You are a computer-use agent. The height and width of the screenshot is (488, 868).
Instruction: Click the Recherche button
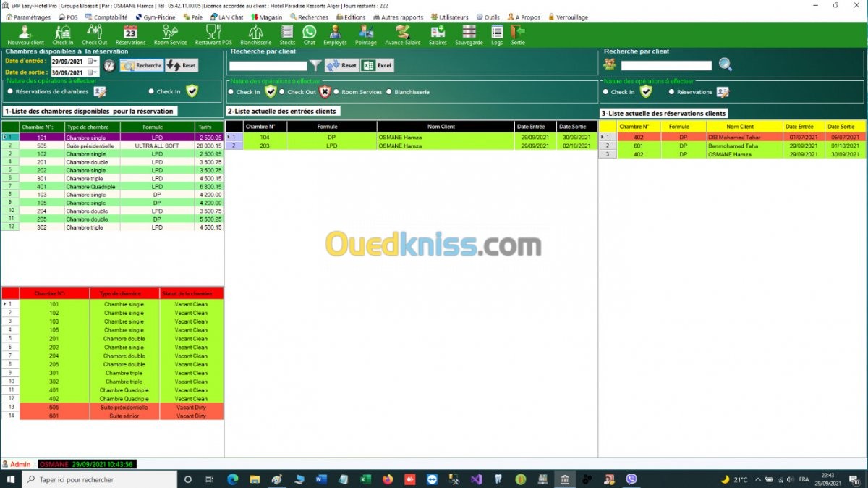tap(142, 65)
